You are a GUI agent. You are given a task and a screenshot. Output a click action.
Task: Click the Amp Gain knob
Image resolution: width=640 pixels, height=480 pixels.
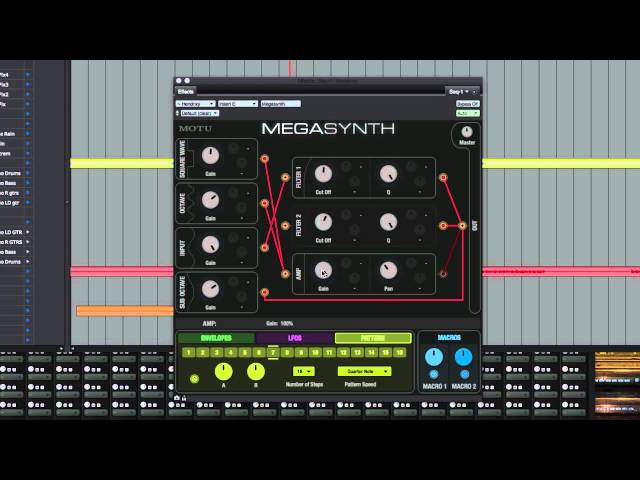323,270
